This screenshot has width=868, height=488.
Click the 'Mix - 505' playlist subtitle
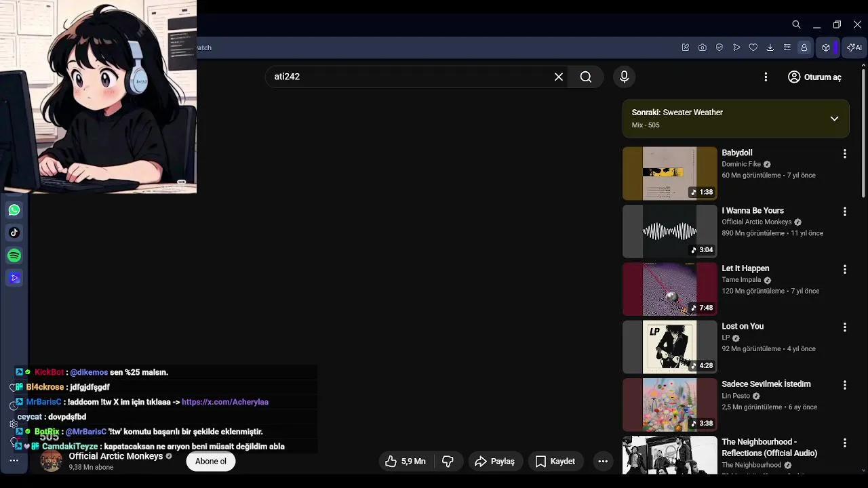pyautogui.click(x=646, y=125)
